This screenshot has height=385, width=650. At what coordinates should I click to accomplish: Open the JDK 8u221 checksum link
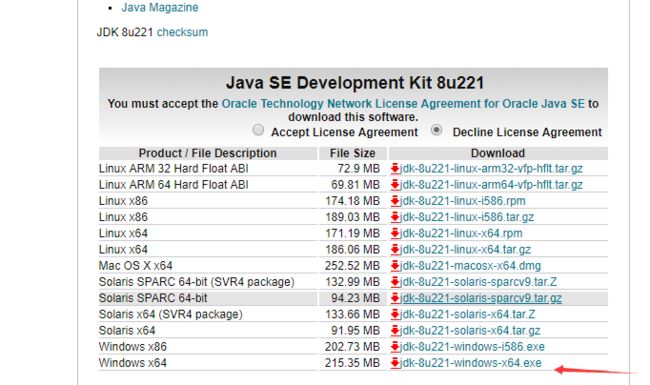[x=182, y=32]
